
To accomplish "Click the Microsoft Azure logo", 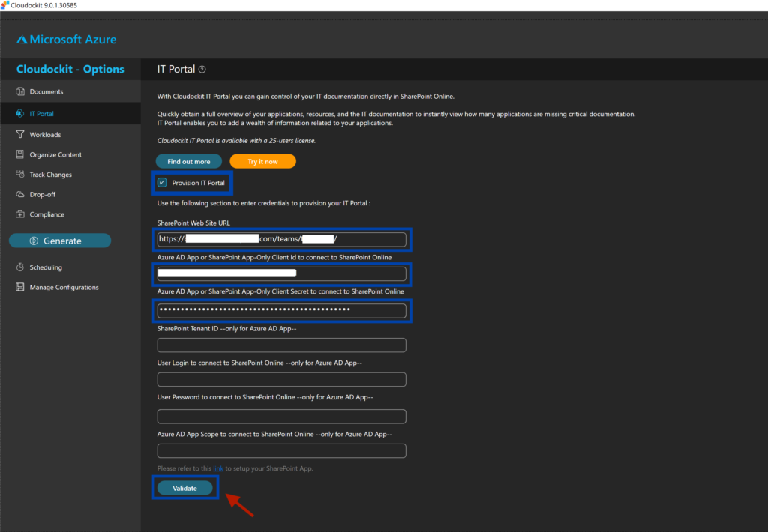I will 67,39.
